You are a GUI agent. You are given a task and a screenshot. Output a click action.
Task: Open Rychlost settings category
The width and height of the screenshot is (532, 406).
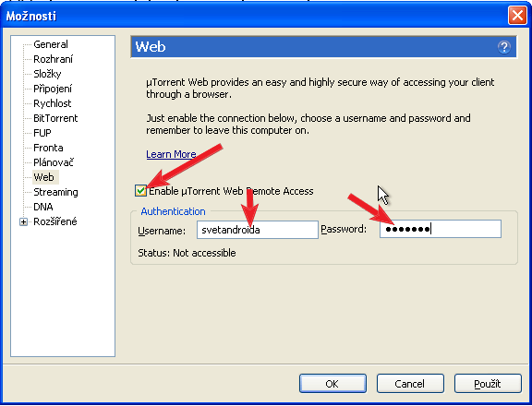[53, 103]
